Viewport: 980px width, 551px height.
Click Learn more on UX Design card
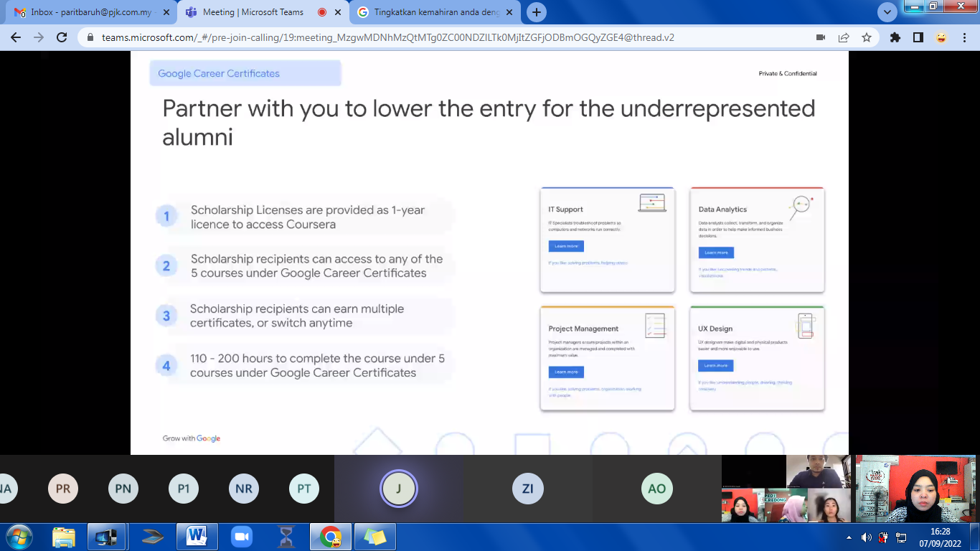(715, 366)
